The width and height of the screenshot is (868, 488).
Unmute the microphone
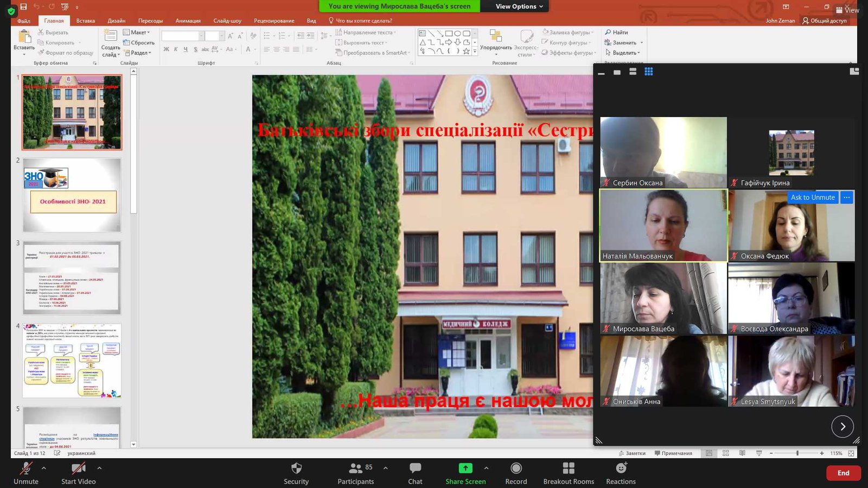25,468
